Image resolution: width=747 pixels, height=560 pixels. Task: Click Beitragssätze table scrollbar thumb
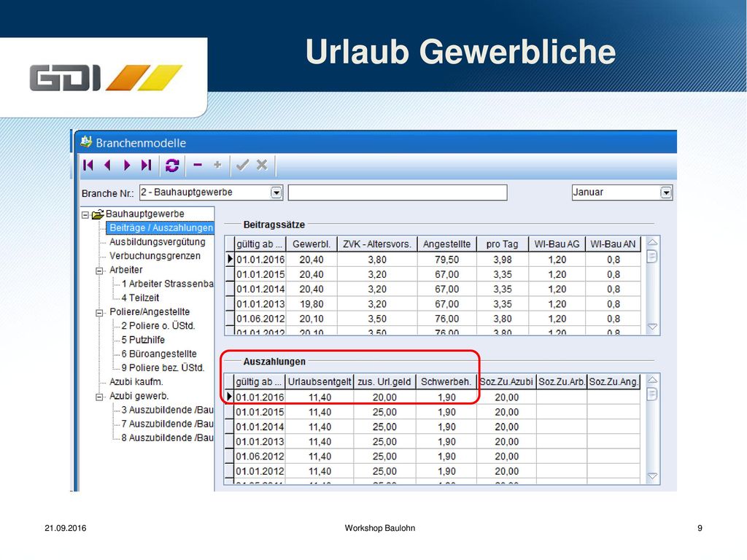(652, 257)
